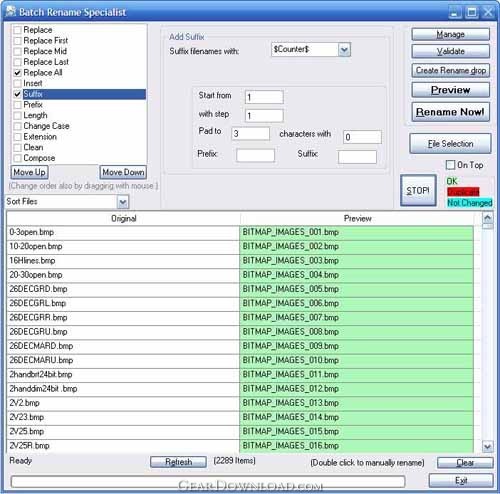This screenshot has width=500, height=494.
Task: Enable the Replace checkbox
Action: point(18,30)
